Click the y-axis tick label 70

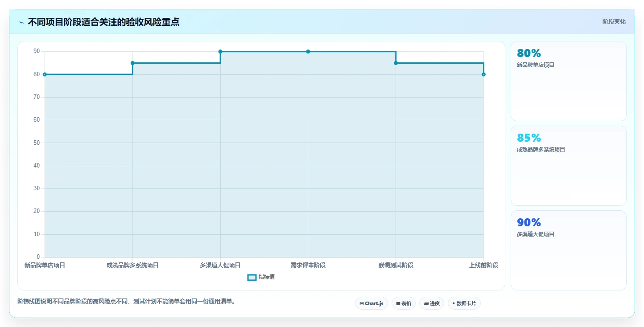pyautogui.click(x=37, y=97)
